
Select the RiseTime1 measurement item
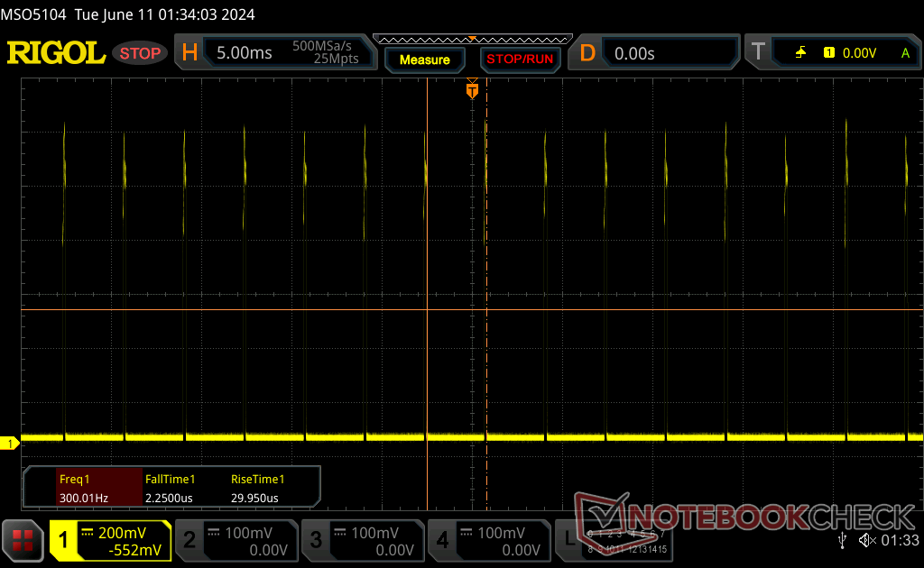click(258, 488)
